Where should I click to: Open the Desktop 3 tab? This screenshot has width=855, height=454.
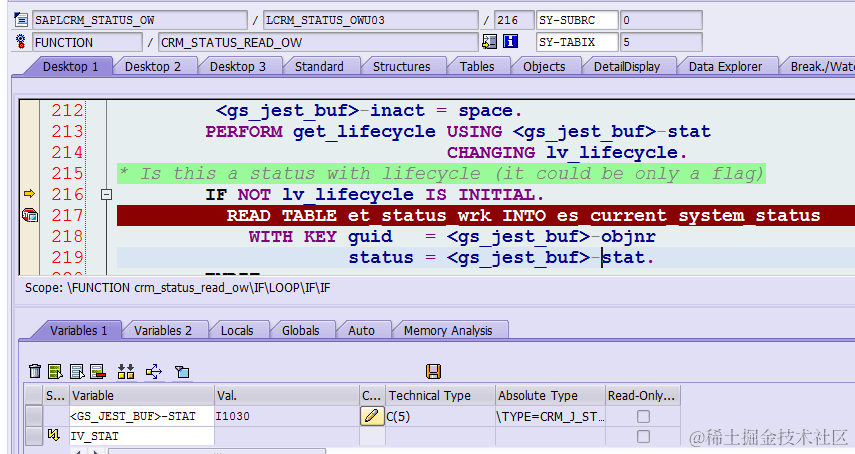tap(238, 66)
